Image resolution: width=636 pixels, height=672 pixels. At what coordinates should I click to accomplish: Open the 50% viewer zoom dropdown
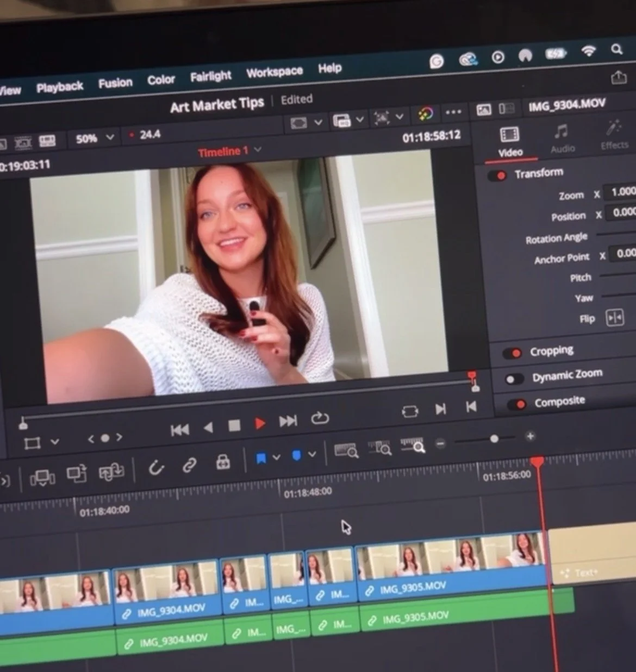click(x=95, y=139)
